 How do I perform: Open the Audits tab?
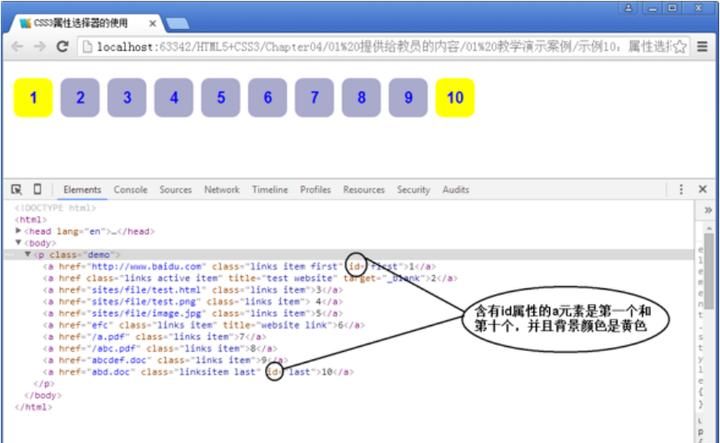[x=456, y=190]
